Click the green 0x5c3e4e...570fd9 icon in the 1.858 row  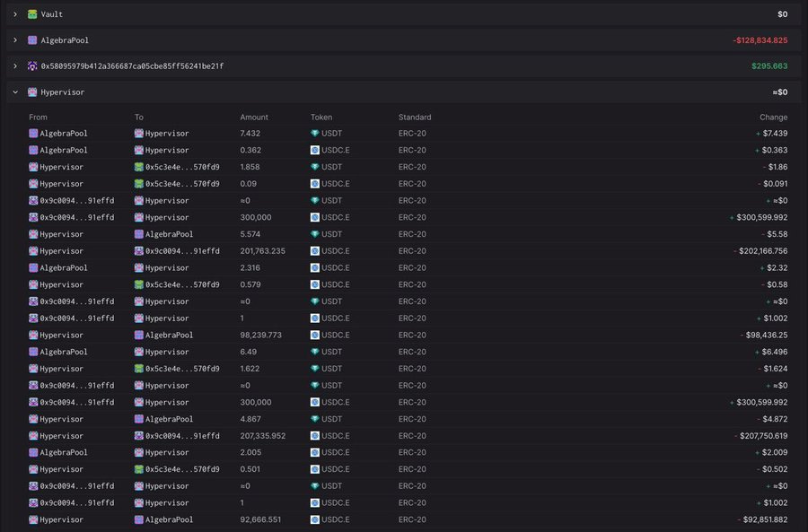(138, 167)
